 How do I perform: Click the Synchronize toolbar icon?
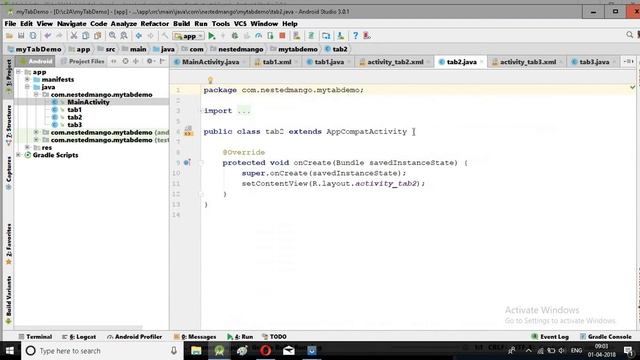coord(33,36)
